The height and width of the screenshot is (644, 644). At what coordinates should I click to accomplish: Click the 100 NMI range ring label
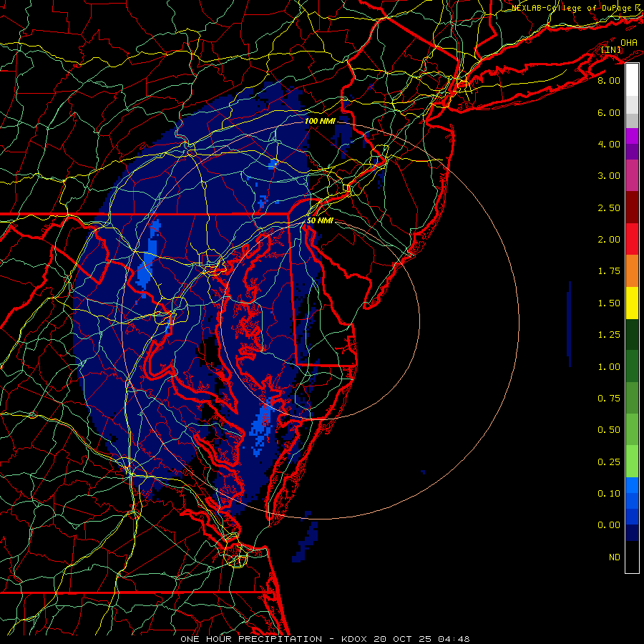click(320, 121)
